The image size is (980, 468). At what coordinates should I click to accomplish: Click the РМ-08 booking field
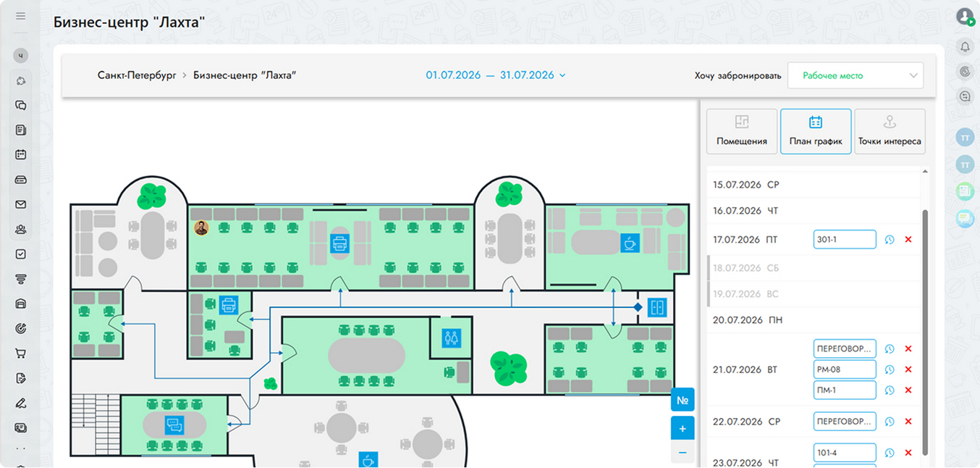click(x=845, y=369)
